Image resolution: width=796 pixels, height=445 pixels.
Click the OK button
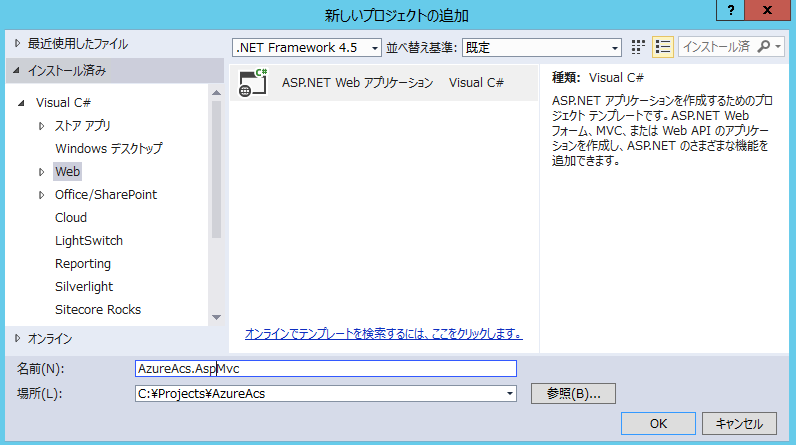tap(658, 424)
